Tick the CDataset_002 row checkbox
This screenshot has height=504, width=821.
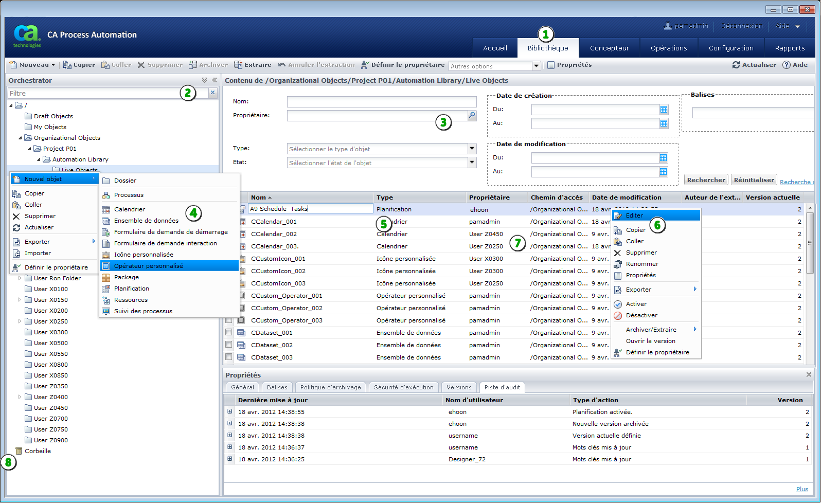(x=229, y=345)
